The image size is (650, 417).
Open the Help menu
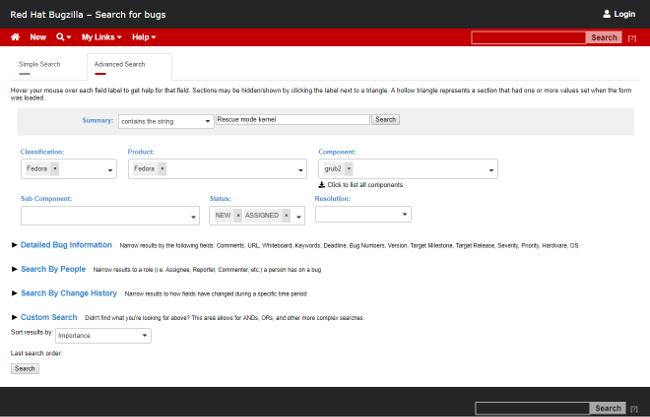144,37
